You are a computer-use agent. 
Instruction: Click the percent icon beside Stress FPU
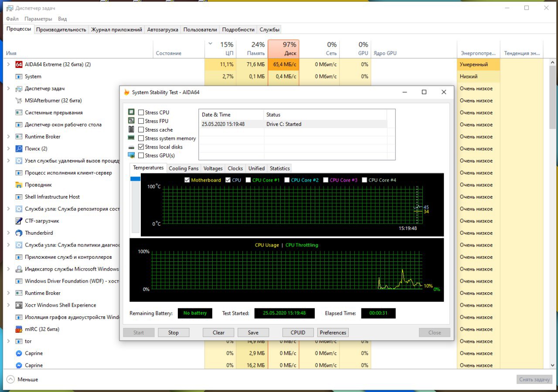click(x=131, y=121)
